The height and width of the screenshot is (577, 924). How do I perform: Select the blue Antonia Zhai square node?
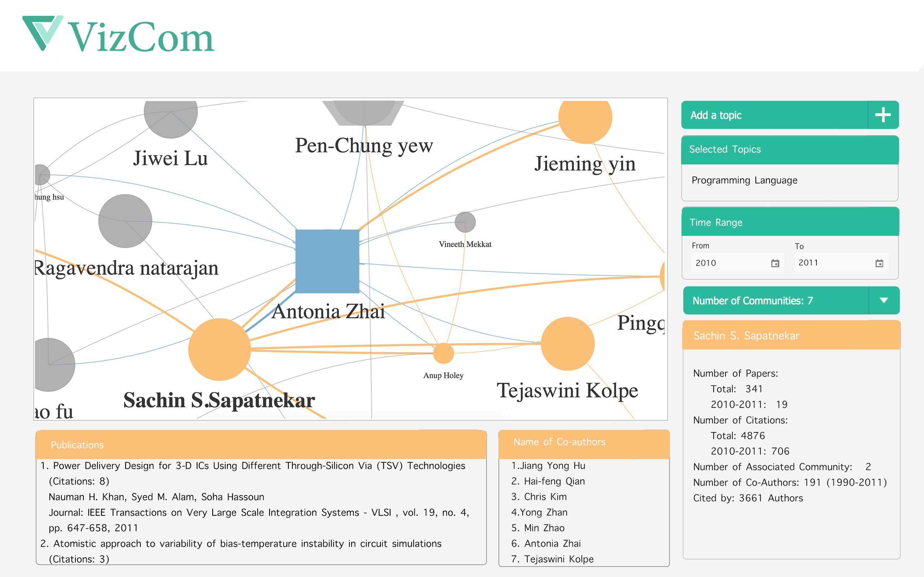point(327,261)
